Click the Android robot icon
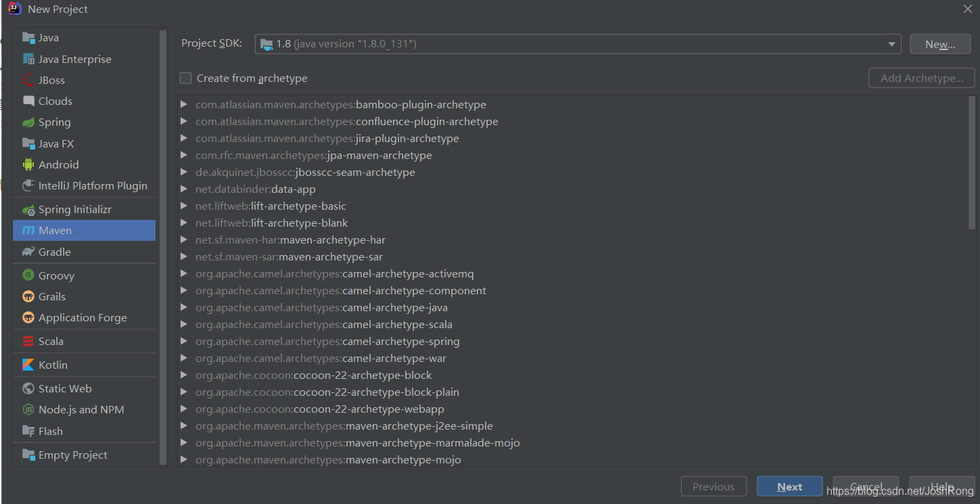This screenshot has width=980, height=504. 28,164
